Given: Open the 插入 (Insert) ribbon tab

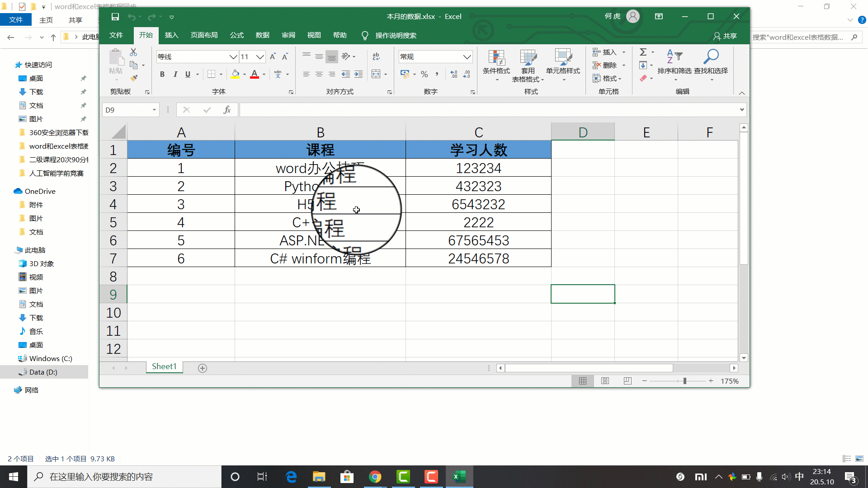Looking at the screenshot, I should [x=171, y=35].
